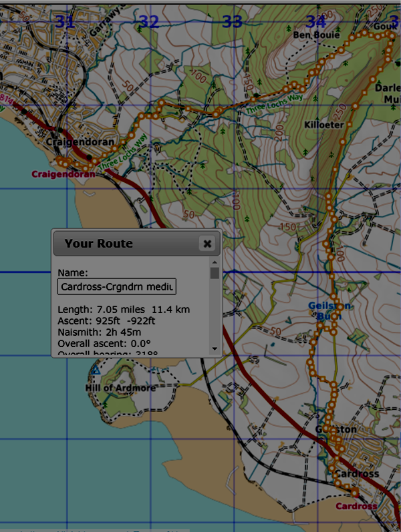
Task: Click the Your Route scrollbar thumb
Action: (214, 273)
